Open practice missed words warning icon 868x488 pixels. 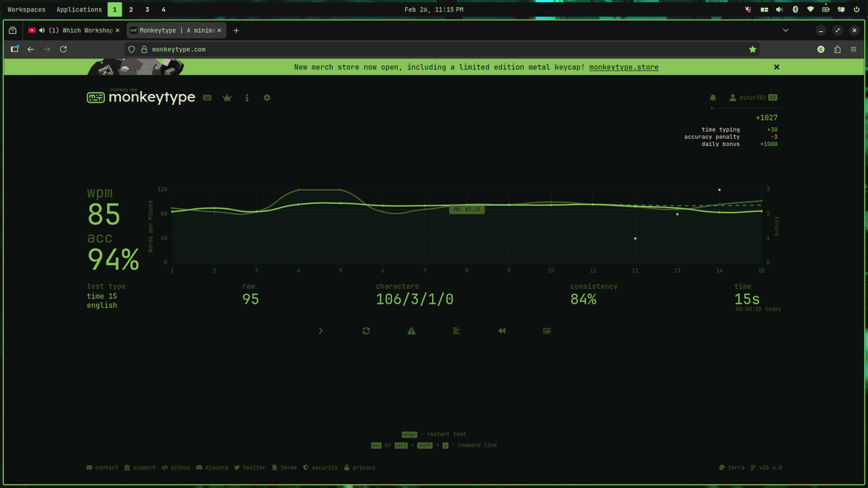coord(412,330)
